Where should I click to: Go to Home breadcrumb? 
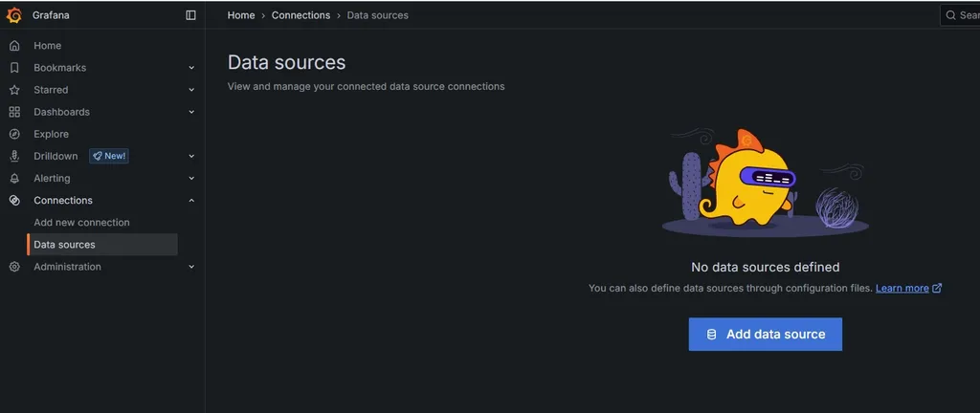coord(241,15)
